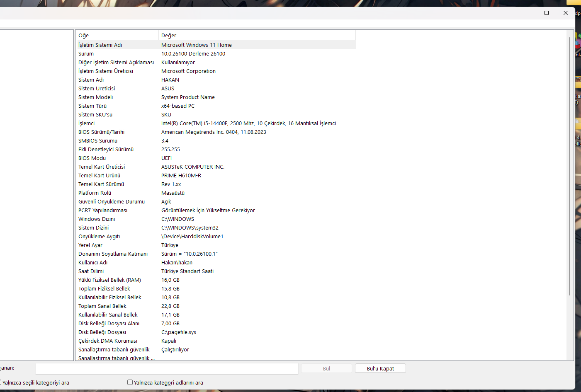Select the 'Temel Kart Sürümü' row

point(216,184)
